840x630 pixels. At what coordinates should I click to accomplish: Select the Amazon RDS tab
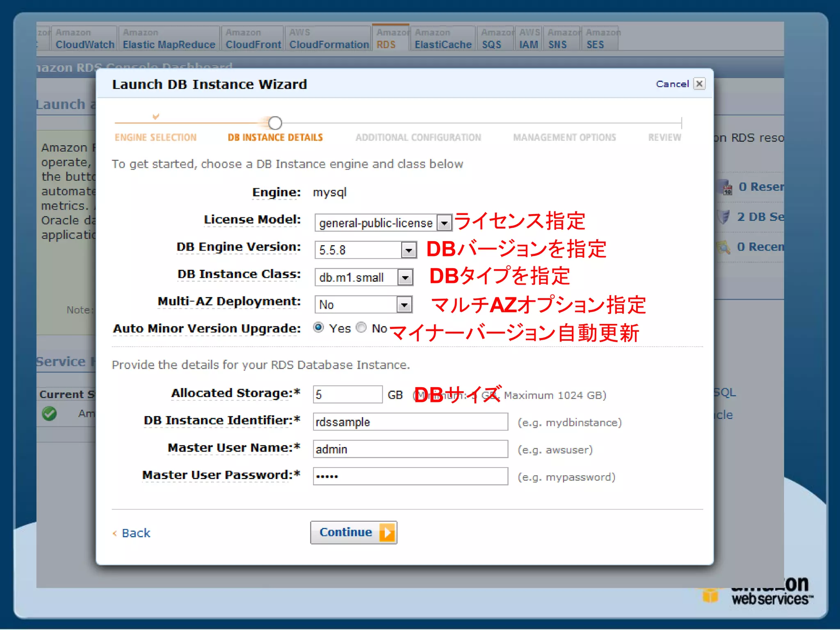pos(391,38)
